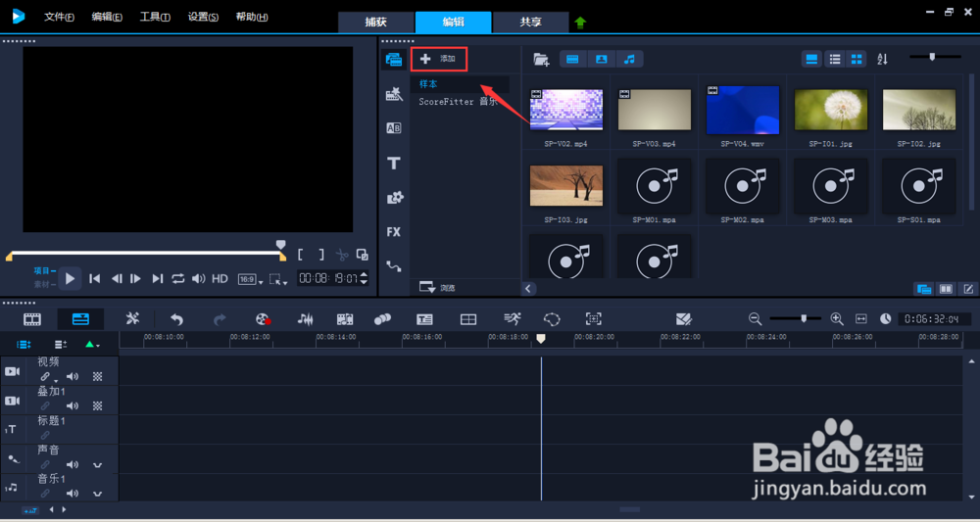Select the ScoreFitter 音乐 folder
The image size is (980, 522).
(460, 101)
